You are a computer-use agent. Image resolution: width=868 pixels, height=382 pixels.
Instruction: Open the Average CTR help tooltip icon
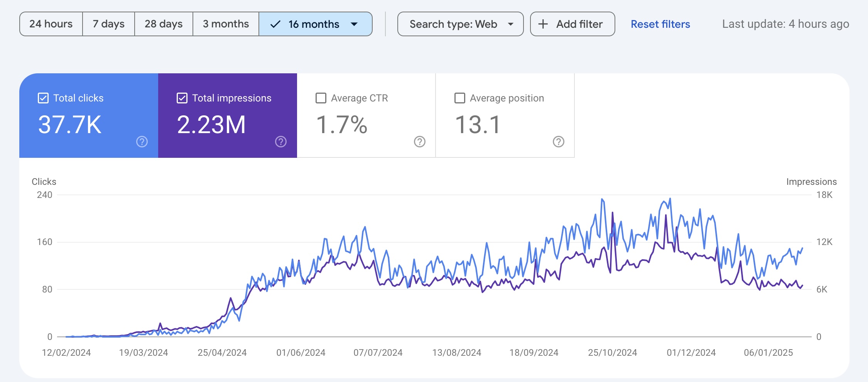click(x=420, y=142)
